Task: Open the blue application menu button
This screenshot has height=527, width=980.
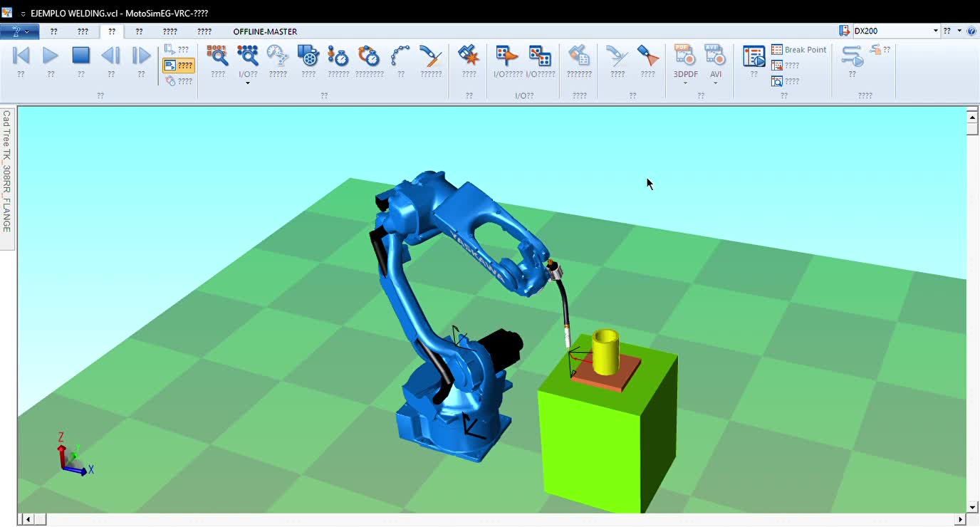Action: (19, 31)
